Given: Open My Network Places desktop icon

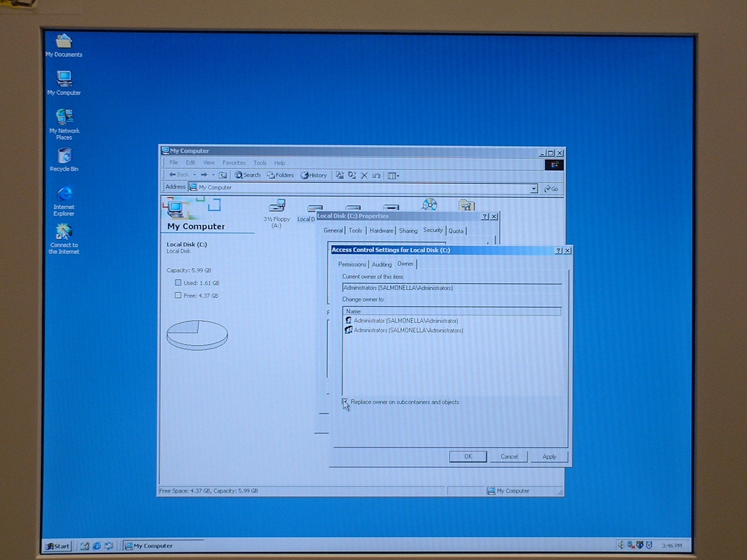Looking at the screenshot, I should point(64,118).
